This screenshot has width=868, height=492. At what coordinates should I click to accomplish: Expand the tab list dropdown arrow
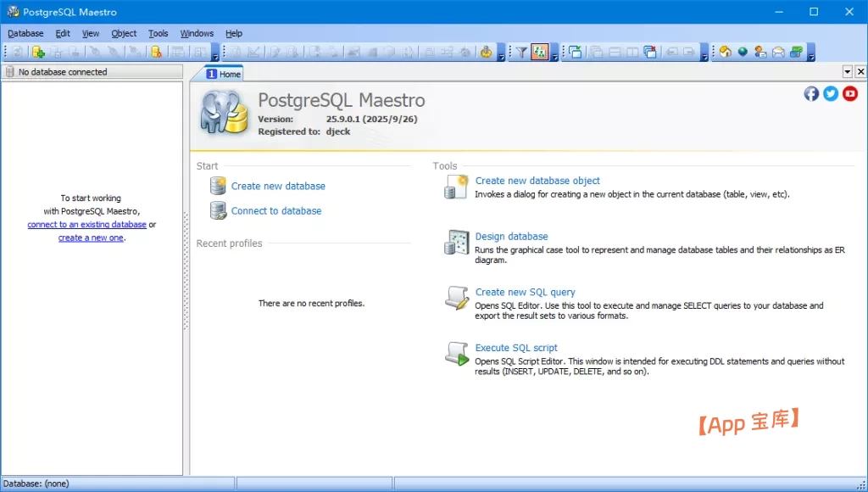pyautogui.click(x=848, y=72)
